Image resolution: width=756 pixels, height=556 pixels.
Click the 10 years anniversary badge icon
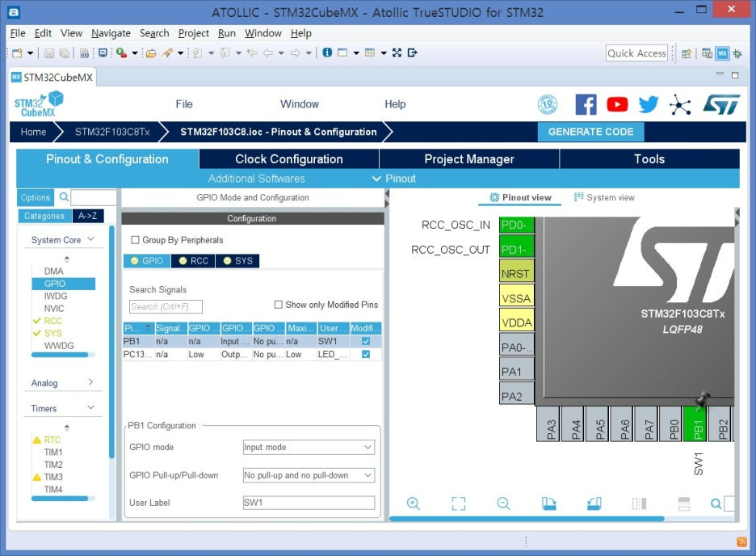point(548,104)
